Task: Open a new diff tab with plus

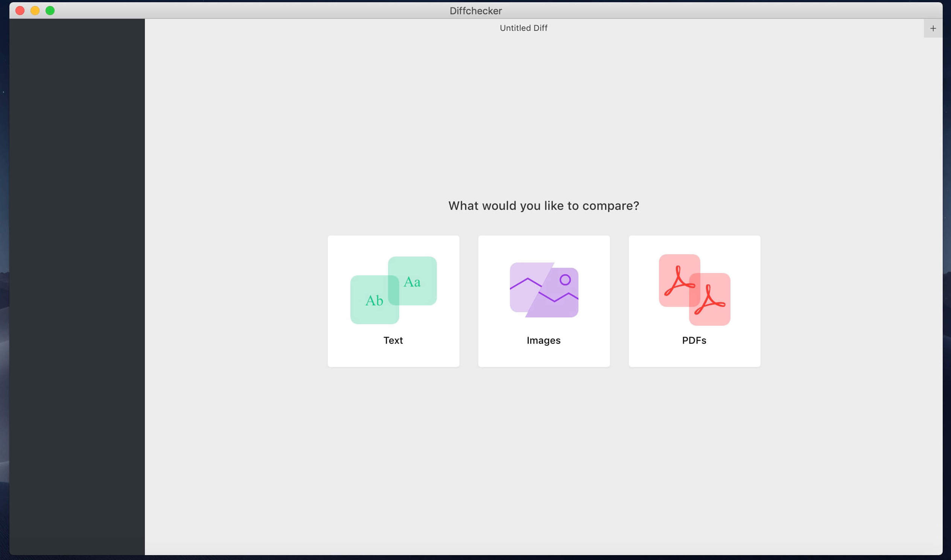Action: click(933, 28)
